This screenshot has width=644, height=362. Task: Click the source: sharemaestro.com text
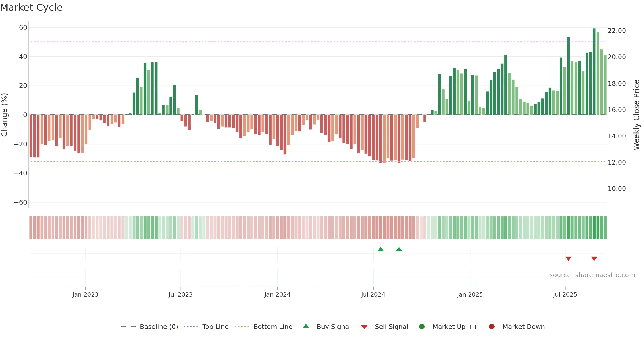tap(592, 275)
